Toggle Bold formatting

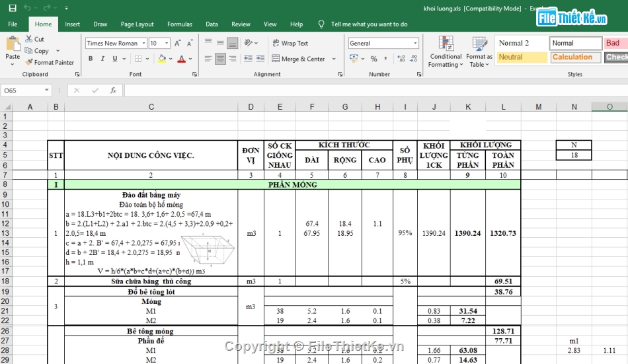click(91, 58)
